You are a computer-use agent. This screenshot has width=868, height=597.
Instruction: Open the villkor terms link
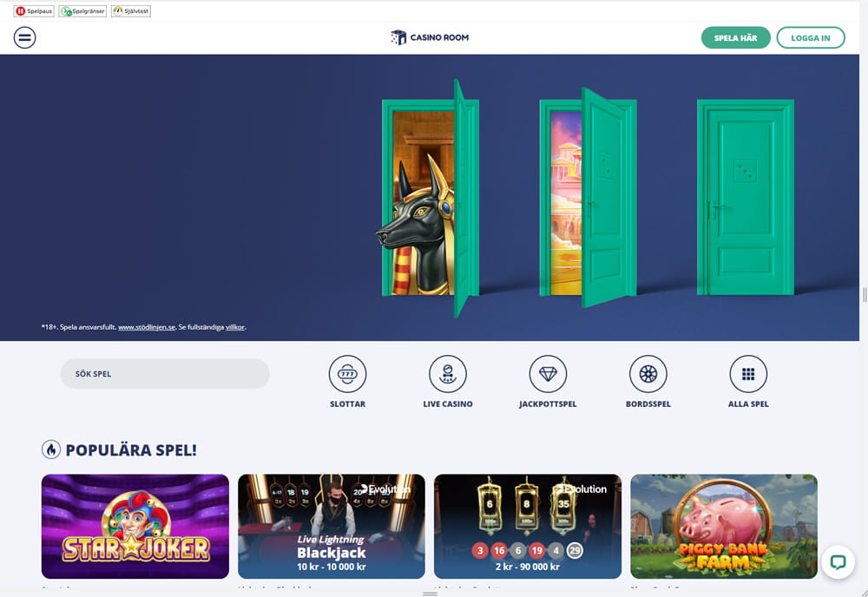[x=235, y=327]
